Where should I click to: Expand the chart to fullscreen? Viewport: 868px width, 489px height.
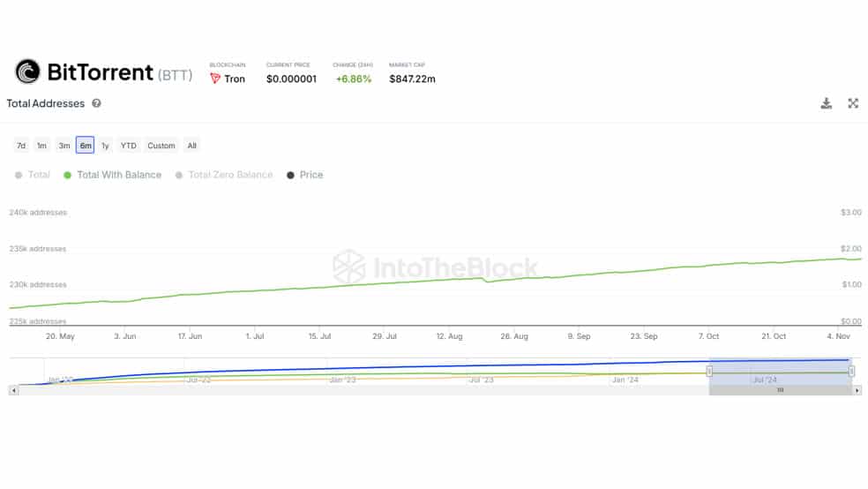point(853,103)
